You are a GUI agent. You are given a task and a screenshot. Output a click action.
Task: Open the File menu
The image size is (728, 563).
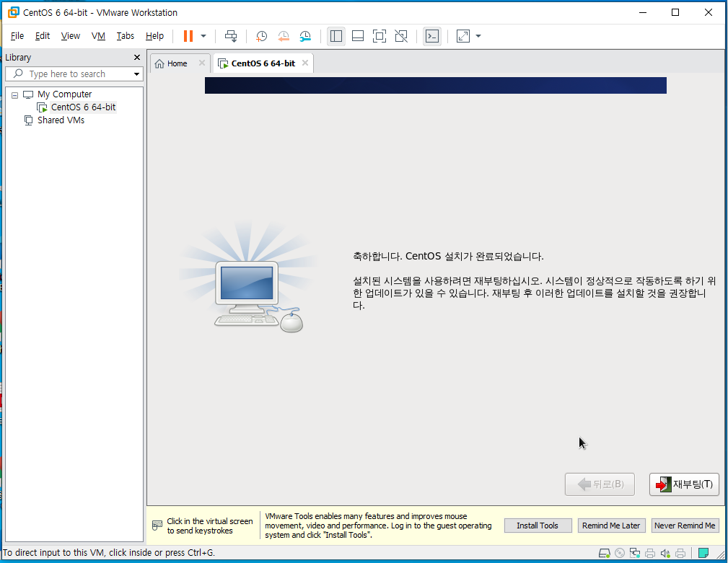click(17, 36)
